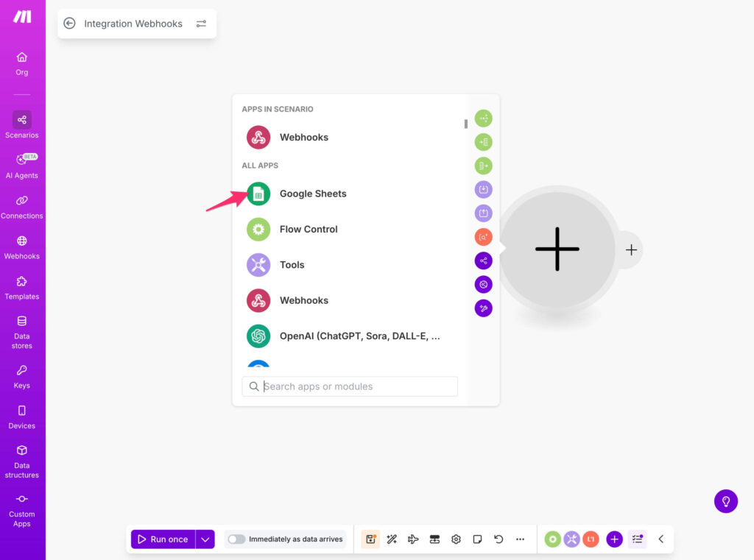Choose the Flow Control app
Screen dimensions: 754x560
308,229
